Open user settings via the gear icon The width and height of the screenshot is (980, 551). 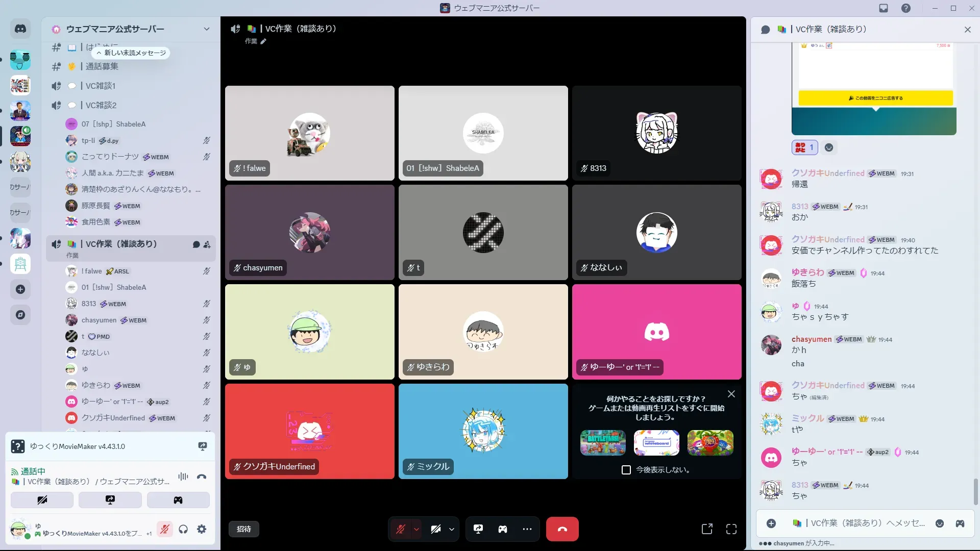(202, 529)
